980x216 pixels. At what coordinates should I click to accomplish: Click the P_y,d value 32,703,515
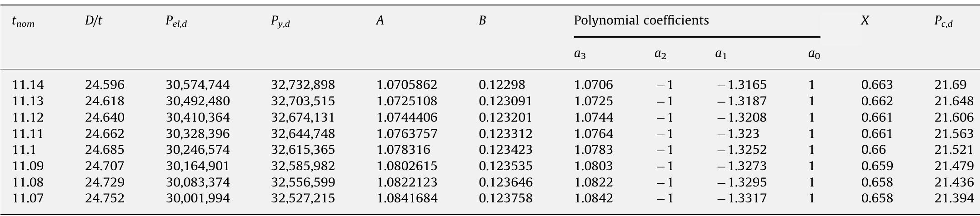click(303, 101)
